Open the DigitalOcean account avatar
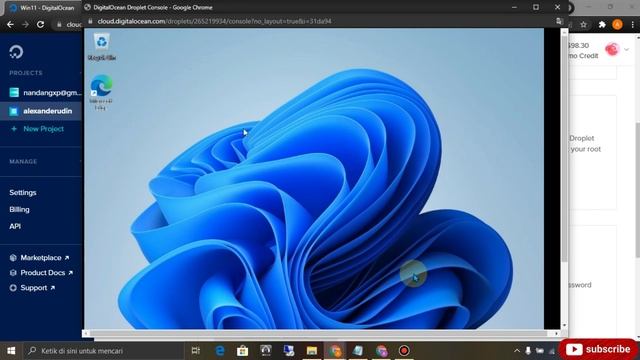 click(x=612, y=49)
